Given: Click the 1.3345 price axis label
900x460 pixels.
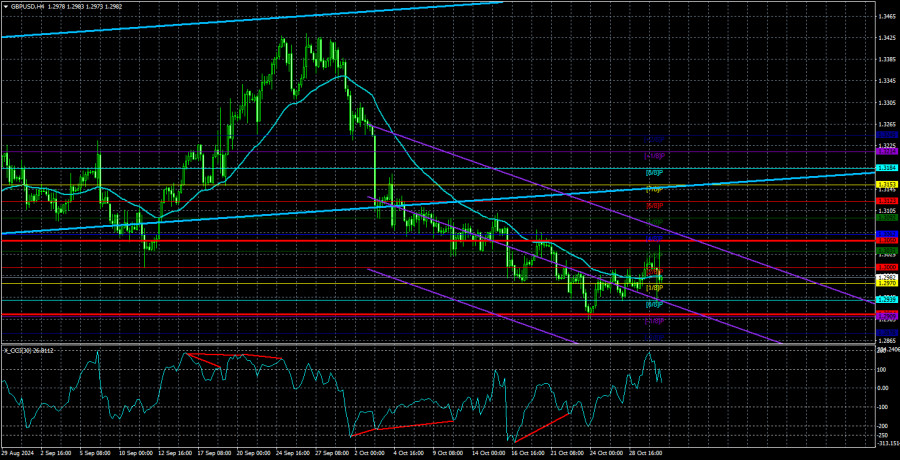Looking at the screenshot, I should click(886, 81).
